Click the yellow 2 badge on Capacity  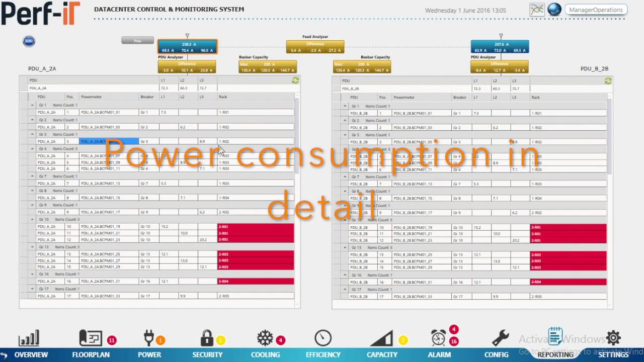[403, 340]
